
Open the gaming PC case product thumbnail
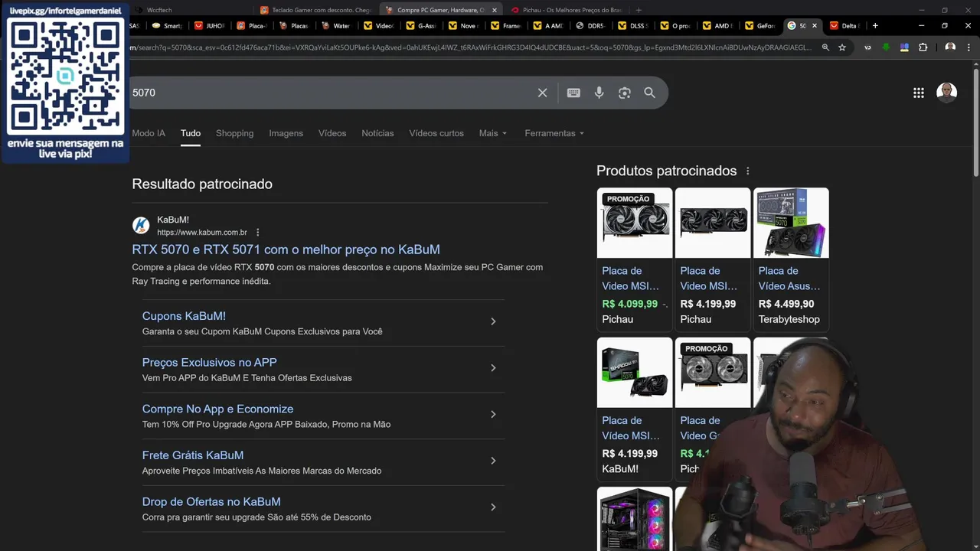click(x=635, y=519)
